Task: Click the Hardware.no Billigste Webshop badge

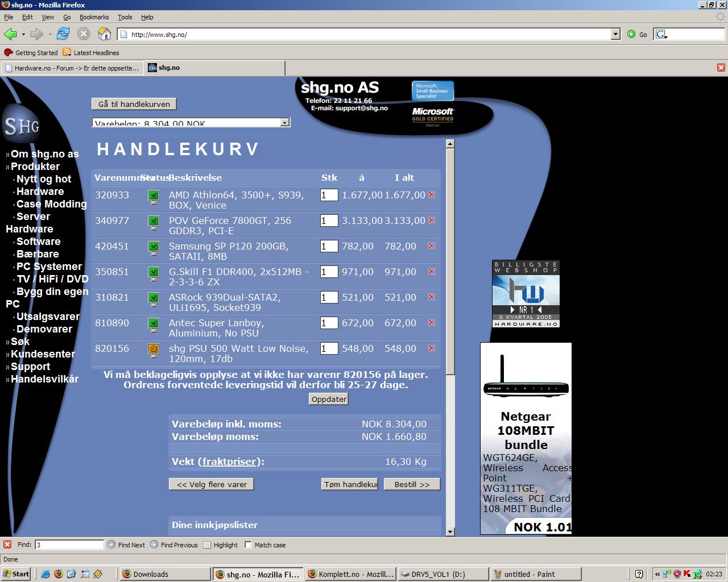Action: [x=526, y=293]
